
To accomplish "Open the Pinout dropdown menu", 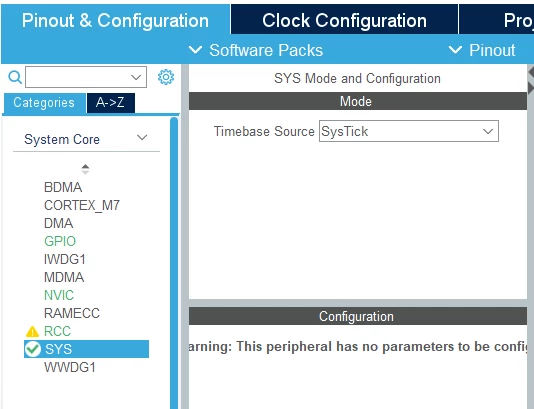I will 482,50.
